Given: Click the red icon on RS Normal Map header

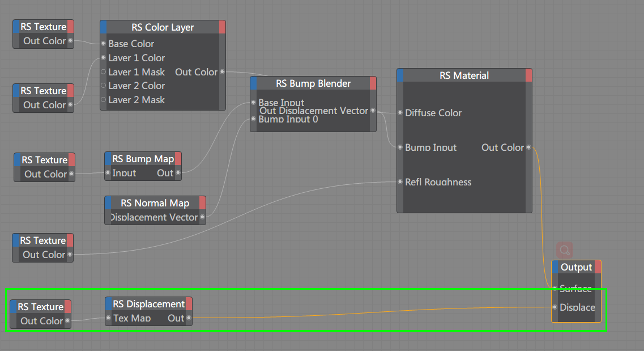Looking at the screenshot, I should click(x=203, y=202).
